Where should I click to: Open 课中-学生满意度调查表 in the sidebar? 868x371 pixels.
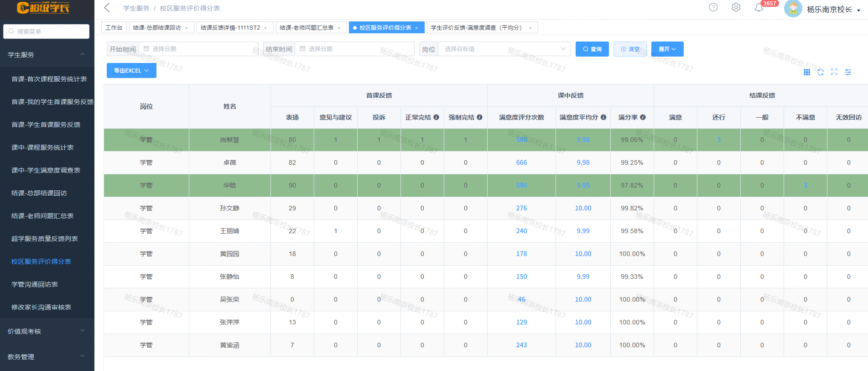46,170
